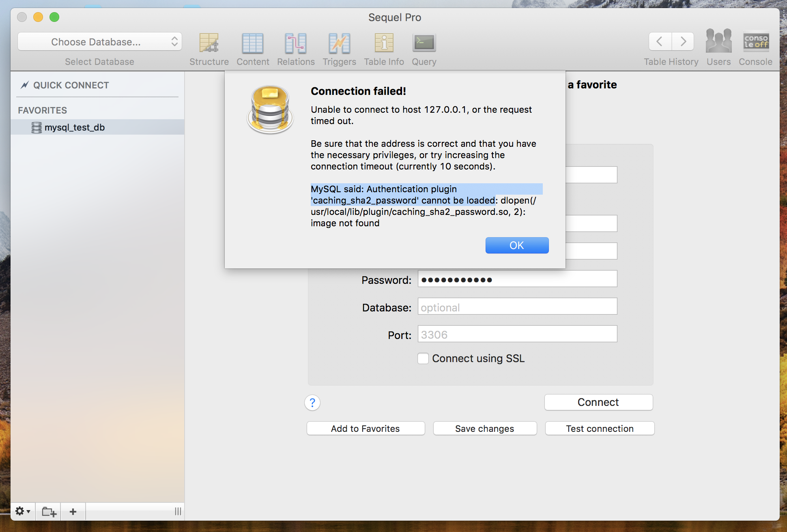Toggle the Console icon
787x532 pixels.
(x=755, y=41)
